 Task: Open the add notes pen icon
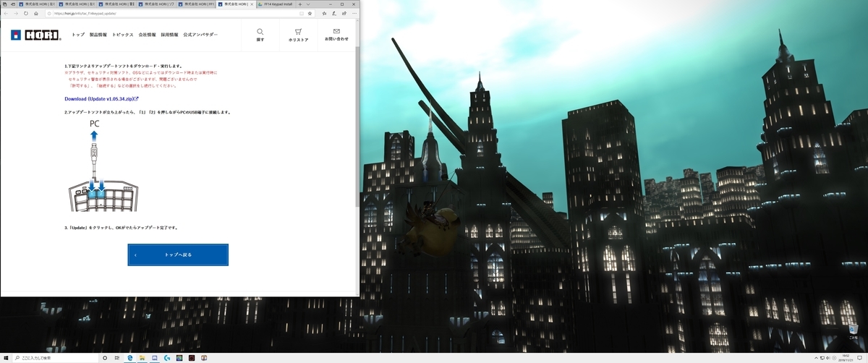tap(334, 14)
